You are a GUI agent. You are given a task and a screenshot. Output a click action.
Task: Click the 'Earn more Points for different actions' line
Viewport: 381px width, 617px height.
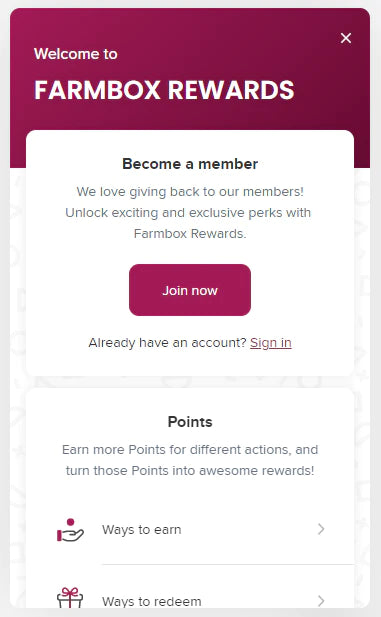click(x=190, y=449)
